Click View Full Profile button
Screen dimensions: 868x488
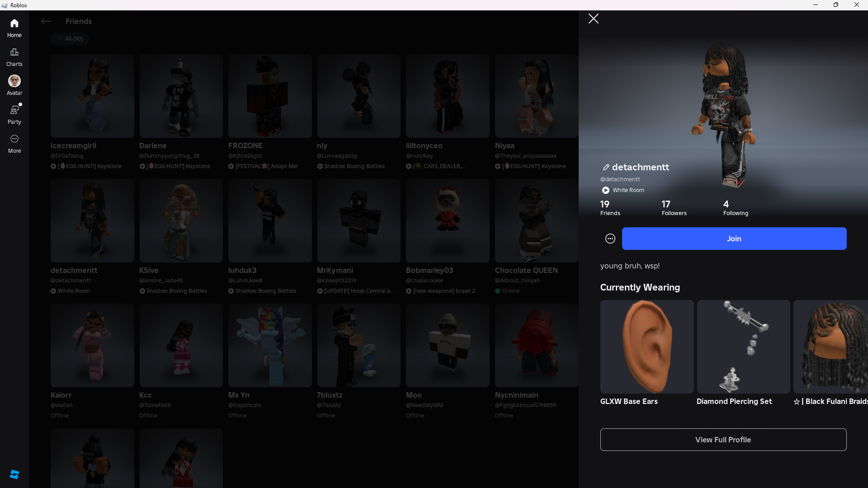point(723,440)
